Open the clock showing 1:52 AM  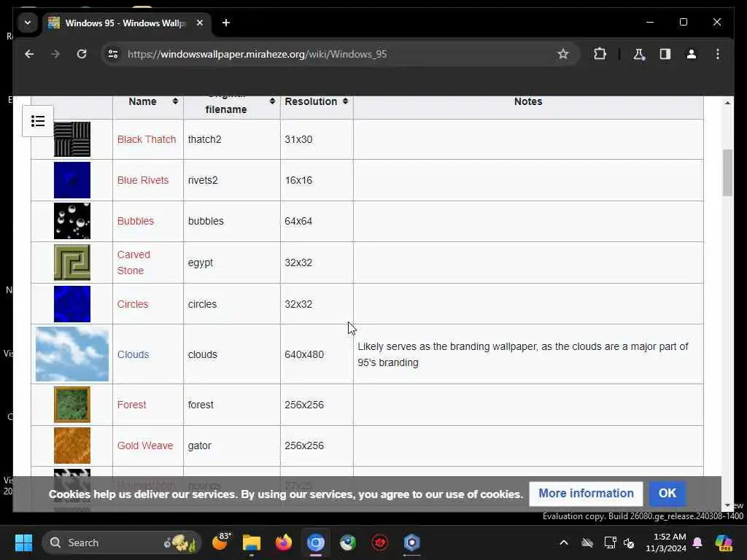point(665,542)
